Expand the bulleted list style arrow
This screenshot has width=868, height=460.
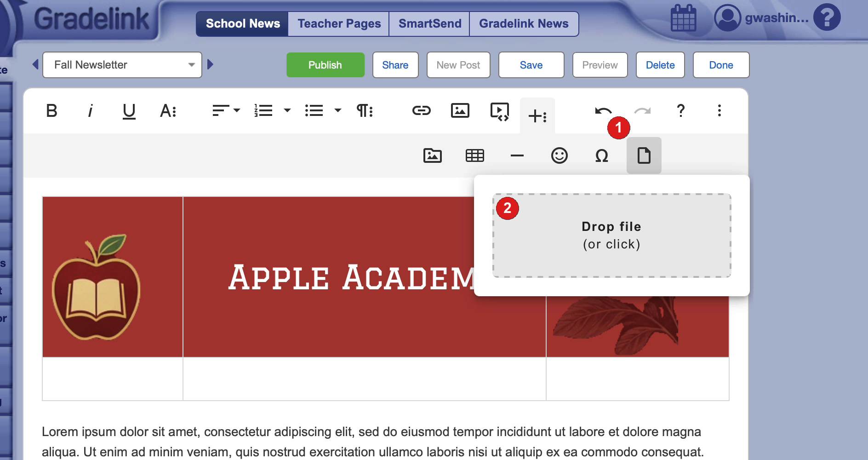338,110
